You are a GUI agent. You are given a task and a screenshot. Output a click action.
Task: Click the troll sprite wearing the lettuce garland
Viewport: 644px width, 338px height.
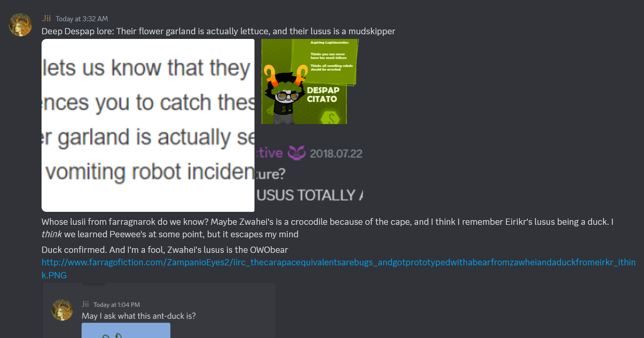coord(284,94)
